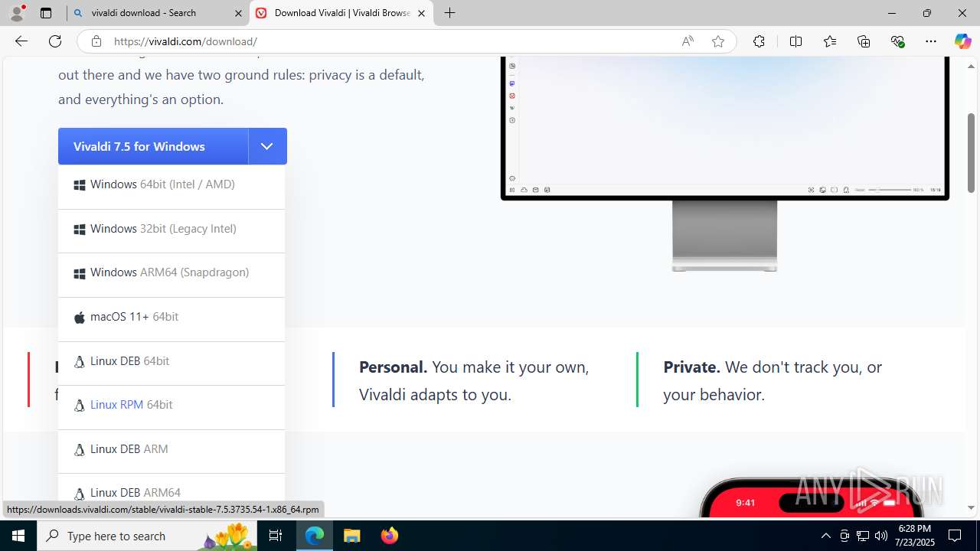
Task: Open the Windows Start menu
Action: [x=18, y=536]
